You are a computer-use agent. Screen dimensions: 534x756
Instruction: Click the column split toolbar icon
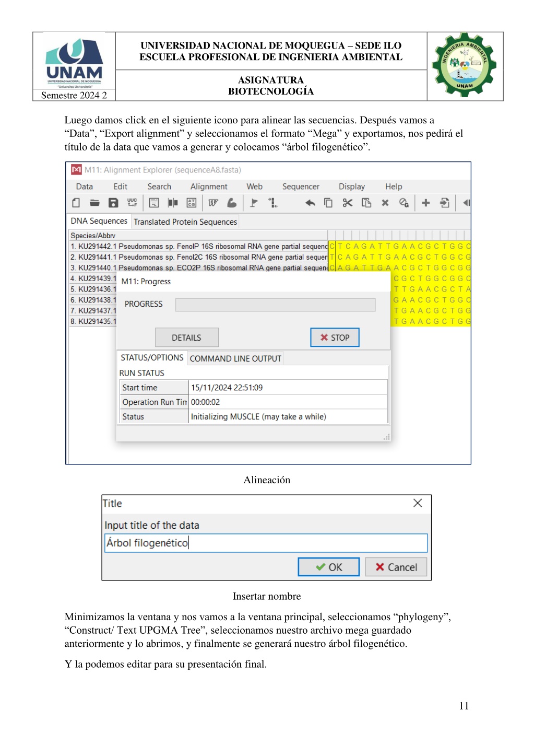173,203
